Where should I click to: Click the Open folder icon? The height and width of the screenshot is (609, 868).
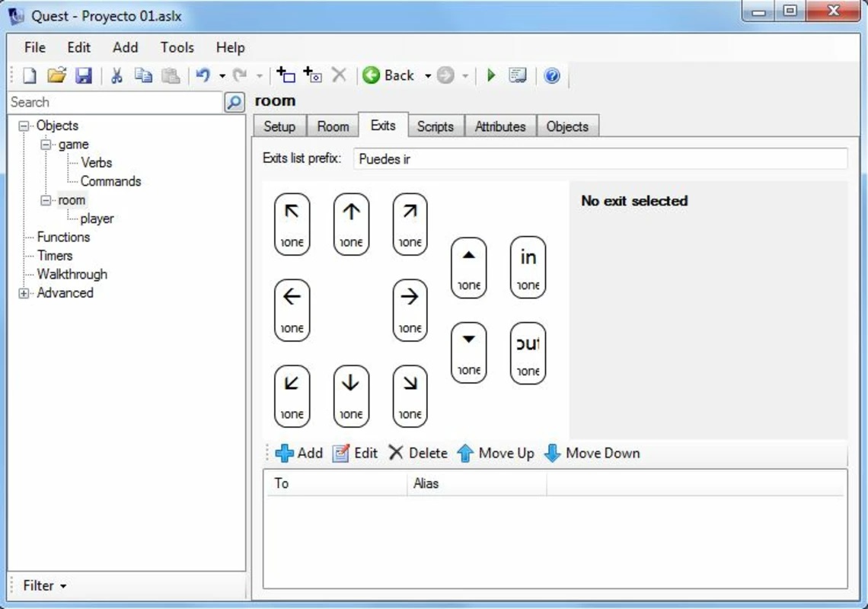pyautogui.click(x=56, y=75)
